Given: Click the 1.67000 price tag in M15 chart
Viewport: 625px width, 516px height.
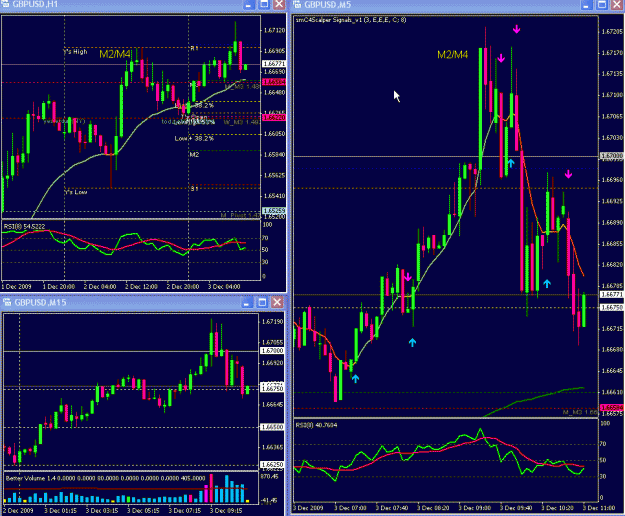Looking at the screenshot, I should click(x=271, y=351).
